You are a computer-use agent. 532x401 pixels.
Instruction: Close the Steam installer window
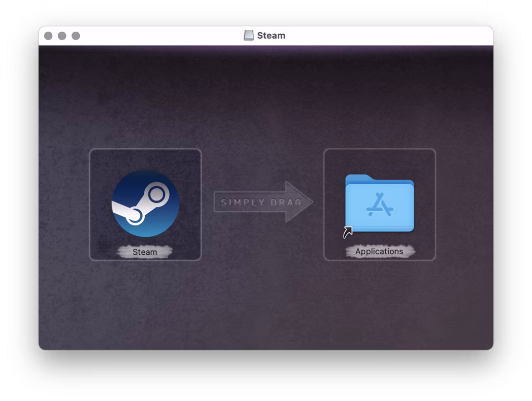point(48,36)
